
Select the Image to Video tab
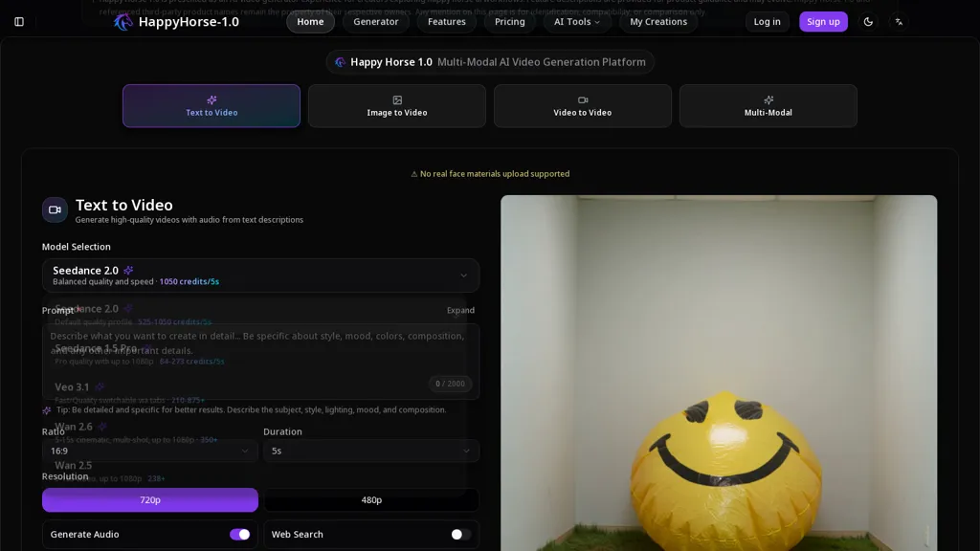(397, 106)
